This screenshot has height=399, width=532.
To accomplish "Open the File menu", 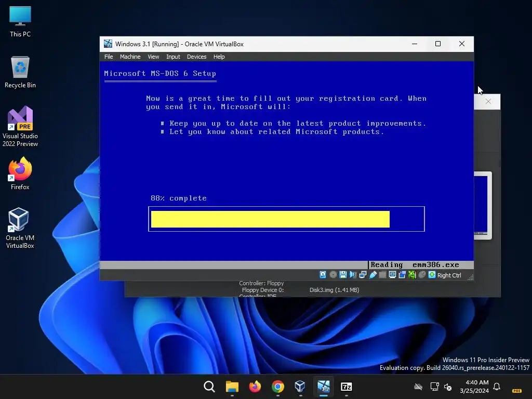I will [109, 57].
